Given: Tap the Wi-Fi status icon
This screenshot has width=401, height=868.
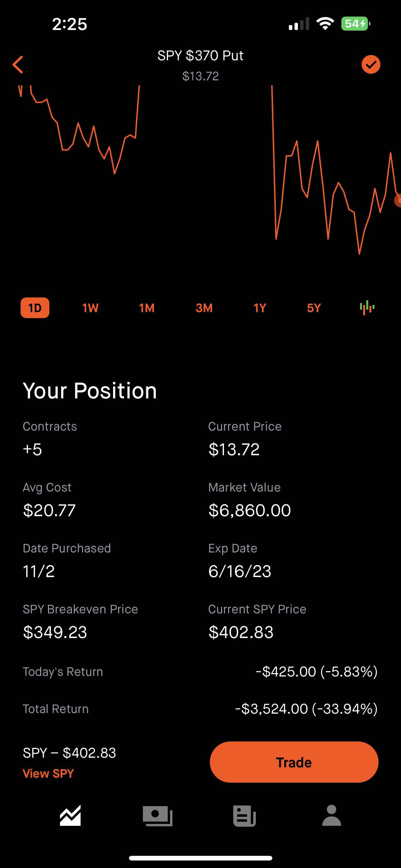Looking at the screenshot, I should pos(325,24).
